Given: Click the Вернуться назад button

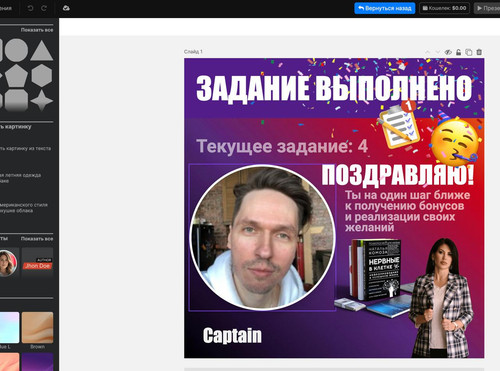Looking at the screenshot, I should [x=385, y=8].
